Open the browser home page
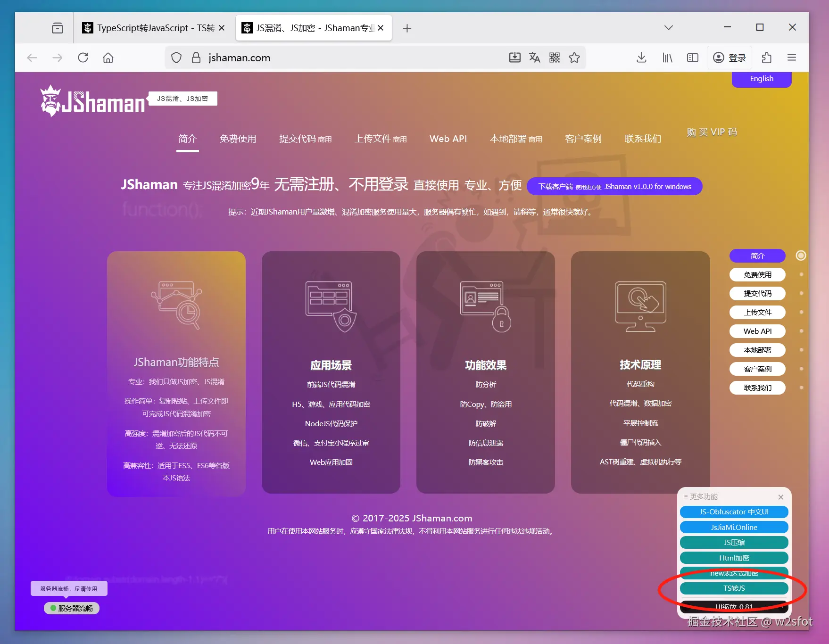The image size is (829, 644). pos(108,58)
